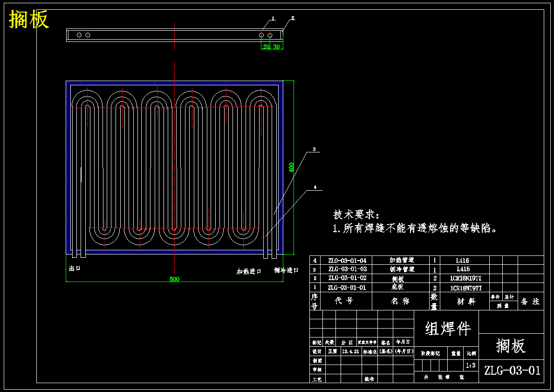Select the 13.4.21 date cell

350,352
